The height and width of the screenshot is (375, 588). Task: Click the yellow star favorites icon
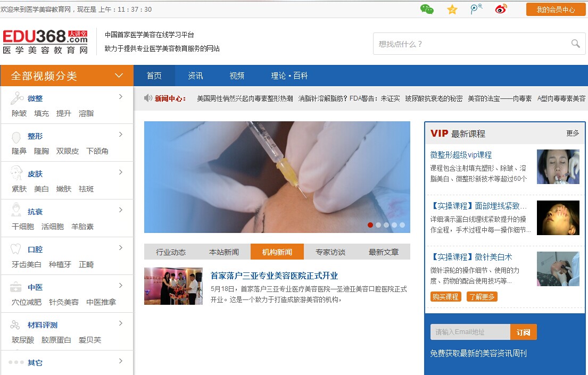[452, 9]
